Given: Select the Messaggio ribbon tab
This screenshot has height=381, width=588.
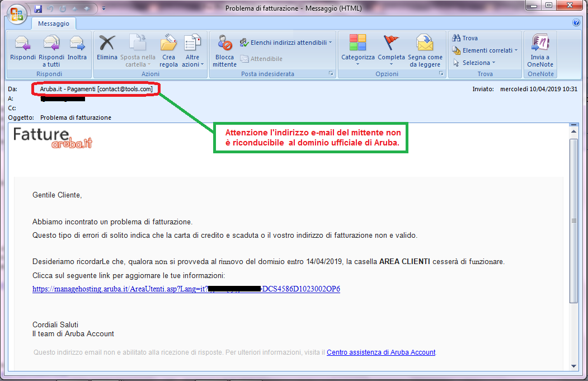Looking at the screenshot, I should (54, 23).
